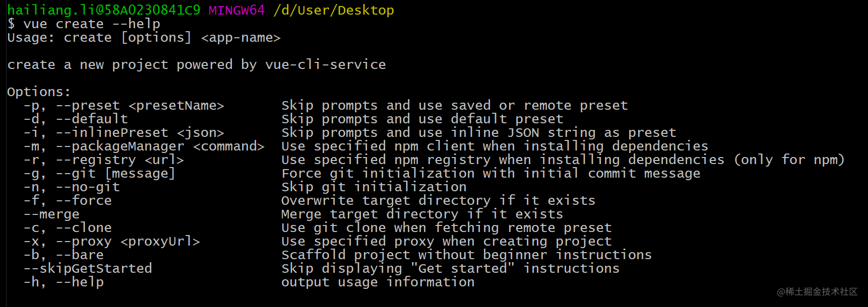The height and width of the screenshot is (307, 868).
Task: Click the MINGW64 text in the prompt
Action: 236,10
